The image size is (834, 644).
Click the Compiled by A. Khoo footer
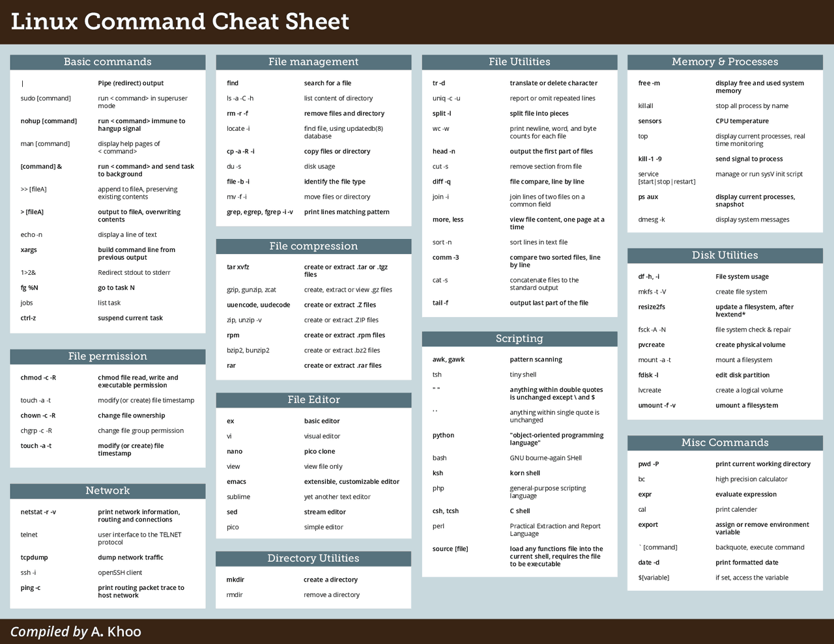click(76, 631)
